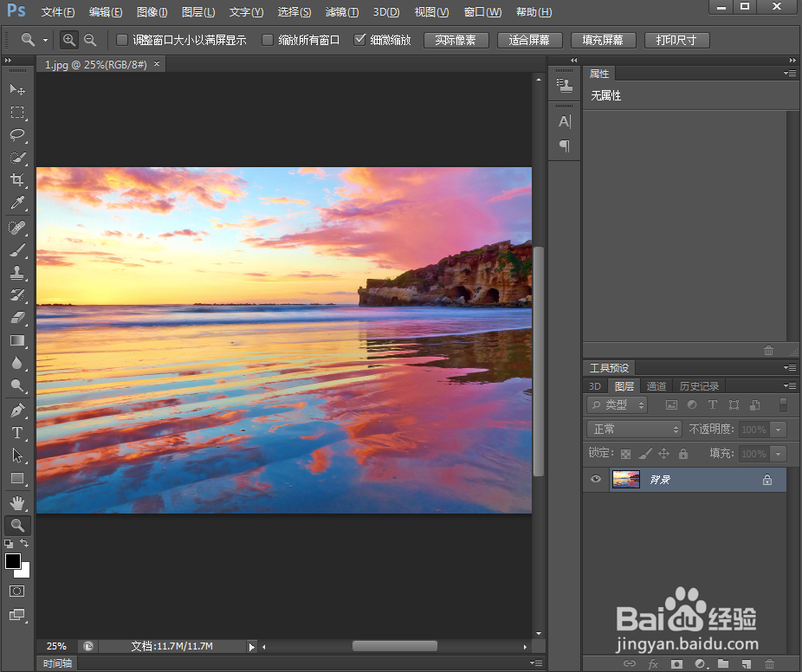This screenshot has height=672, width=802.
Task: Select the Lasso tool
Action: (x=17, y=134)
